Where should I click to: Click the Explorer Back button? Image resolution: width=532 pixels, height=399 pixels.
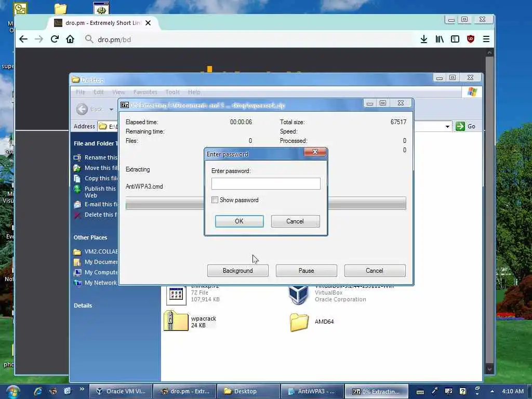pyautogui.click(x=89, y=109)
